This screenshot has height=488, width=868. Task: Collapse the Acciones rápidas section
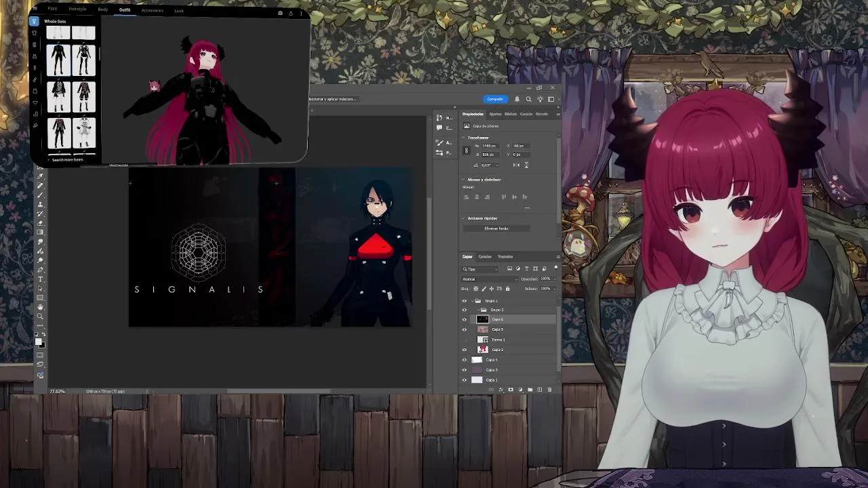coord(463,218)
